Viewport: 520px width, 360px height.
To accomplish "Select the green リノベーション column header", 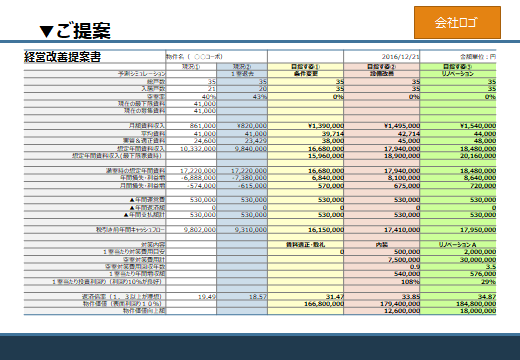I will pyautogui.click(x=458, y=74).
